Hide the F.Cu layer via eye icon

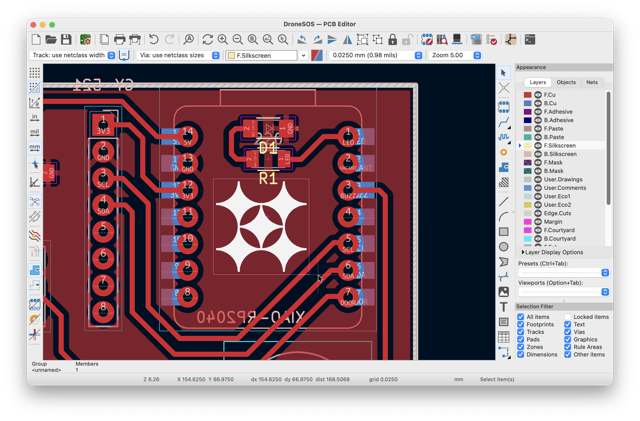(x=538, y=95)
